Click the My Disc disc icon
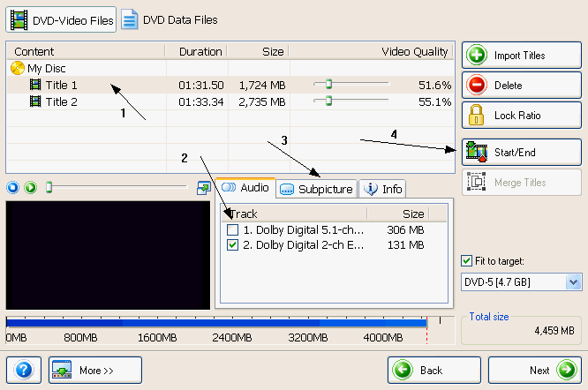Image resolution: width=588 pixels, height=390 pixels. [x=18, y=68]
